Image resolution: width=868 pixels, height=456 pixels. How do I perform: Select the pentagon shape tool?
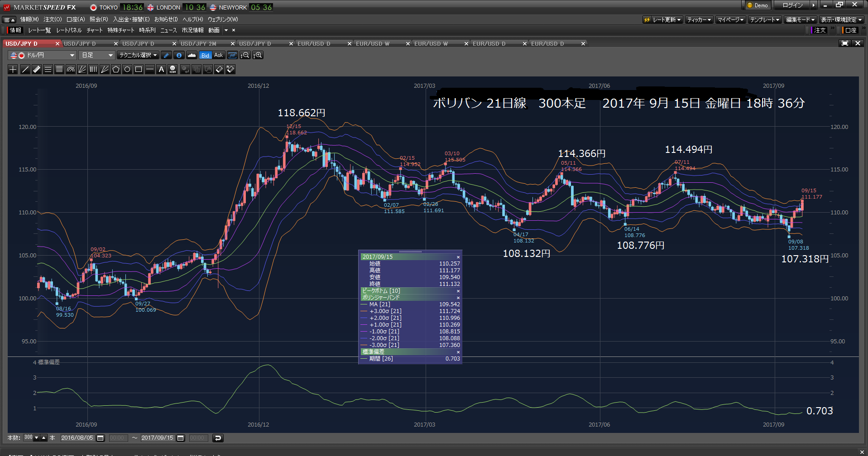tap(116, 69)
